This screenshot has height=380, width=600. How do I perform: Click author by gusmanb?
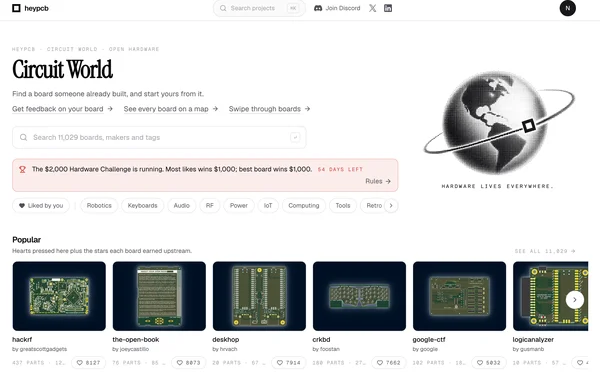[528, 349]
